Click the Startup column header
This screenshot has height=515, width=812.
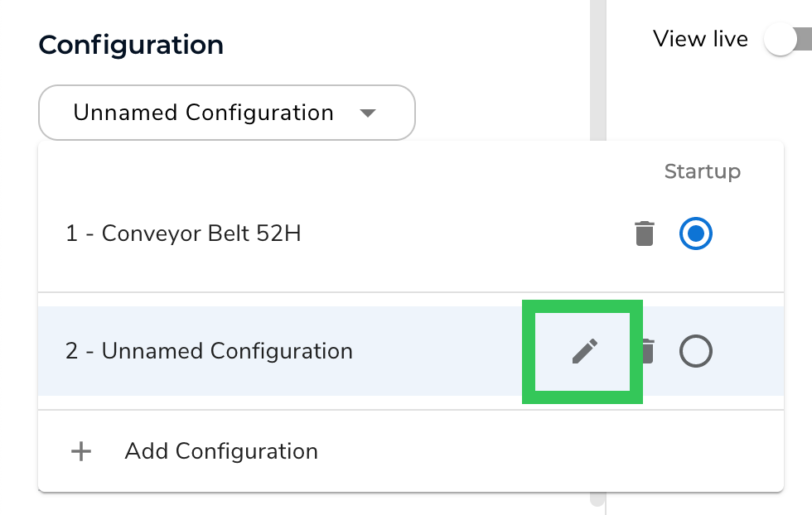(x=703, y=171)
